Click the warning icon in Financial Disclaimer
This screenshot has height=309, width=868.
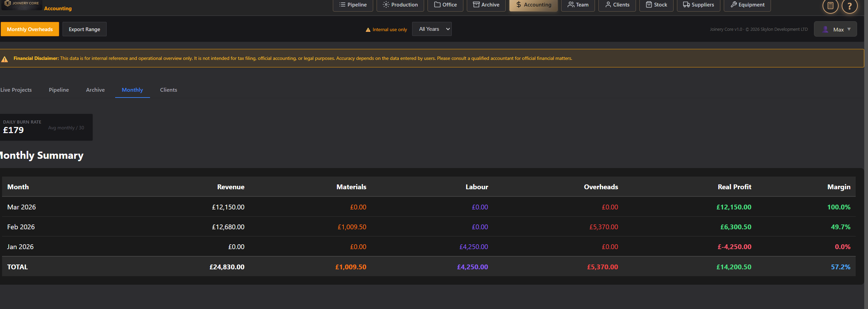point(5,59)
